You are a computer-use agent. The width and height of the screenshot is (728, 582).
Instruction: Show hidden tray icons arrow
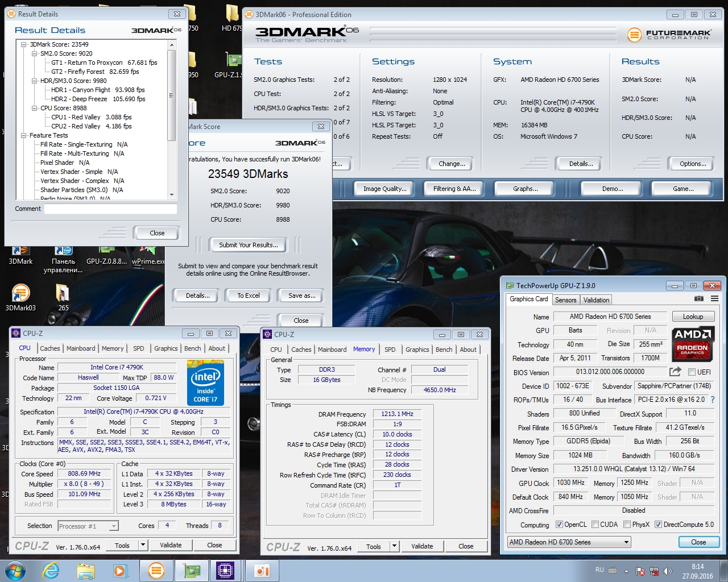click(x=626, y=571)
